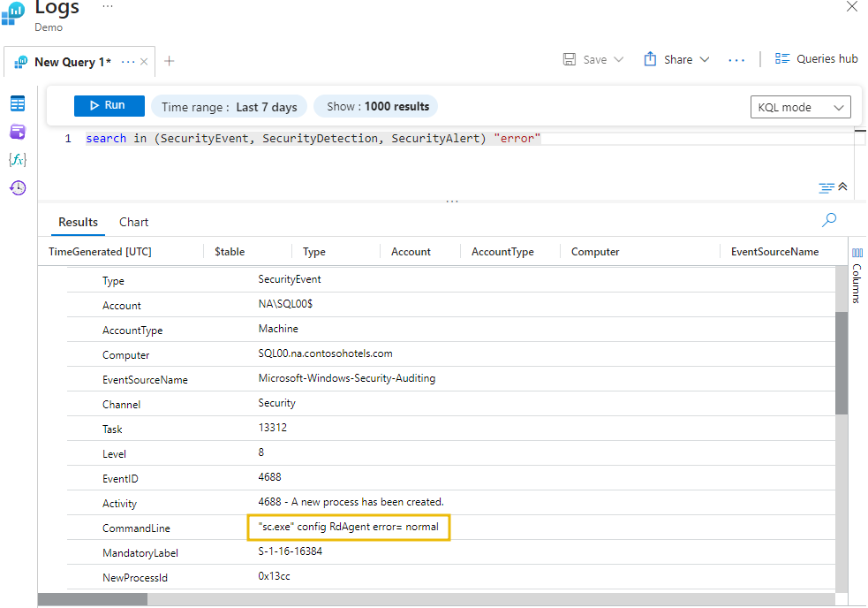This screenshot has width=868, height=608.
Task: Click the format query lines icon
Action: [826, 188]
